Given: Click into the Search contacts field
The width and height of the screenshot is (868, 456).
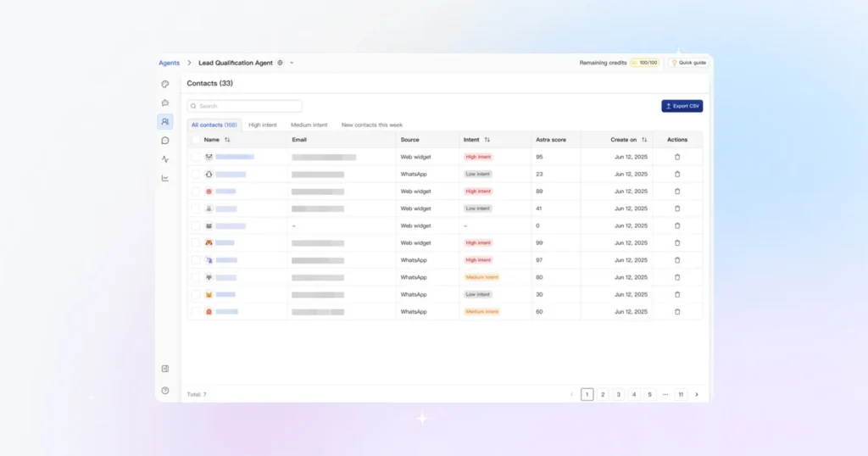Looking at the screenshot, I should pyautogui.click(x=245, y=106).
